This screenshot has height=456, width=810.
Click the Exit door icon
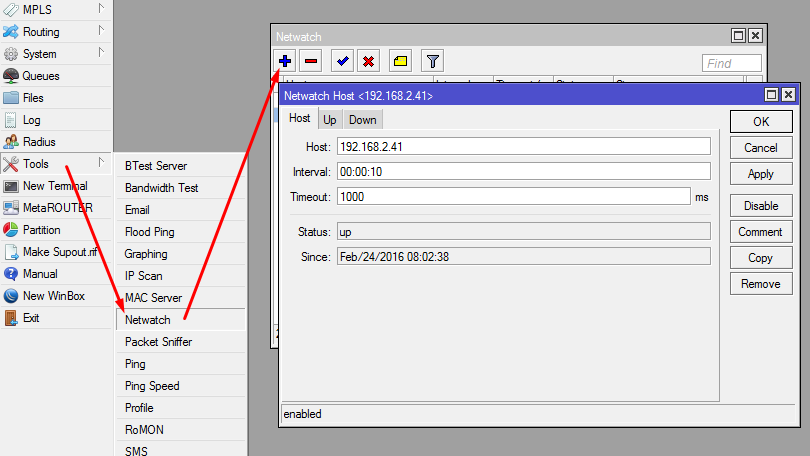click(x=10, y=318)
